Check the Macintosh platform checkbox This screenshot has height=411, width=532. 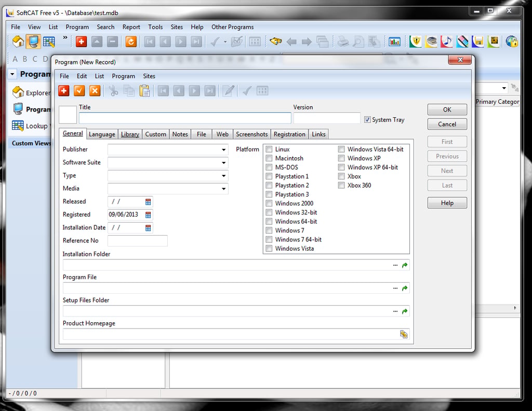click(x=269, y=158)
